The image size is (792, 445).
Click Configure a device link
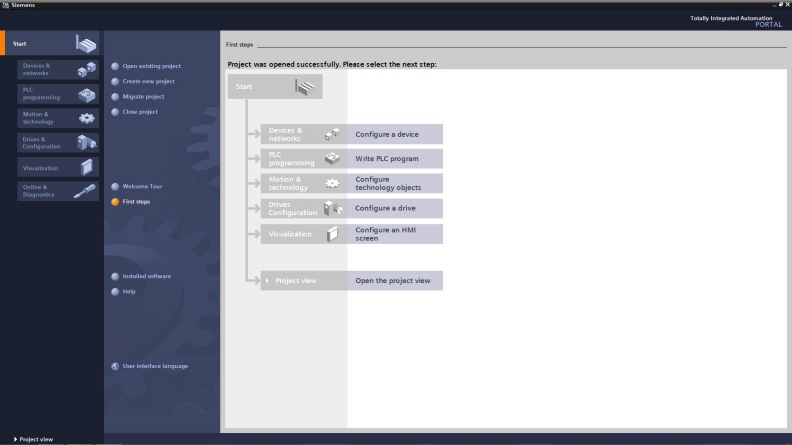point(386,133)
